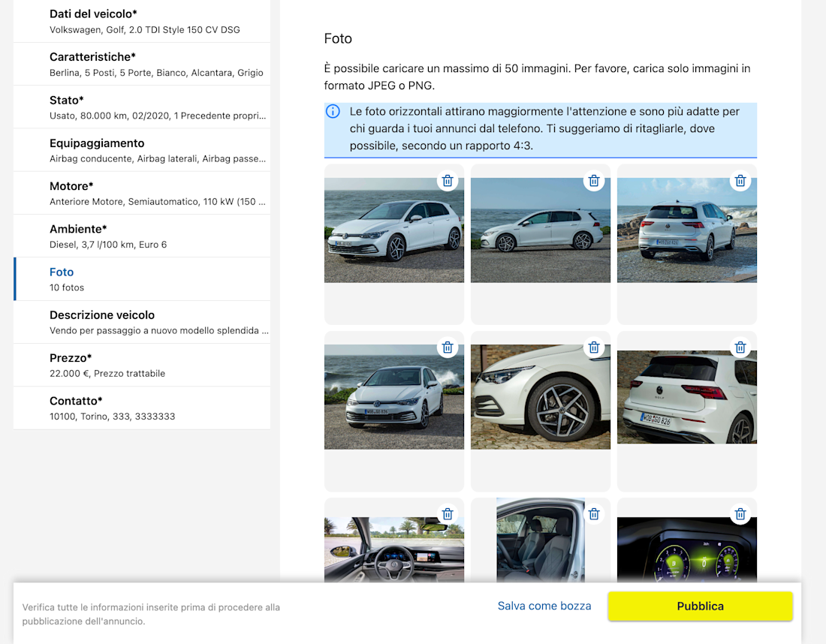Screen dimensions: 826x644
Task: Click Salva come bozza link
Action: [x=544, y=606]
